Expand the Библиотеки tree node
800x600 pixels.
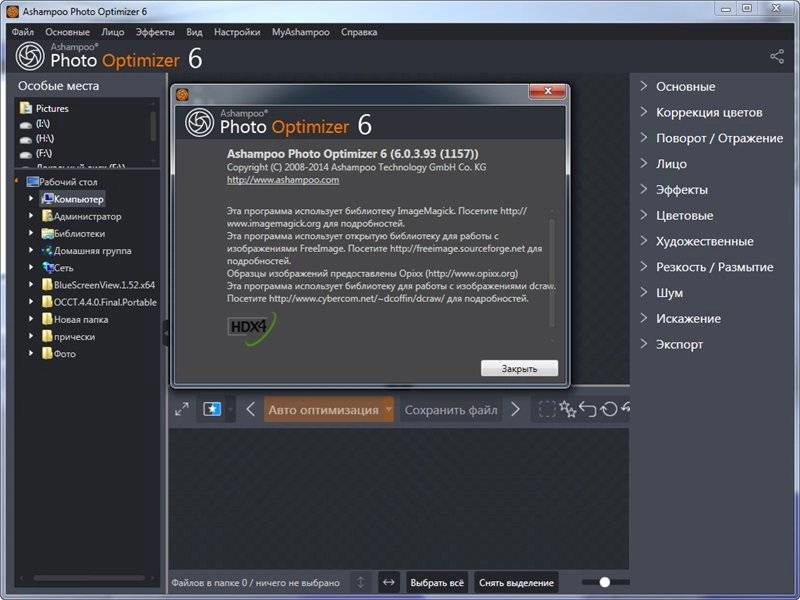point(31,233)
